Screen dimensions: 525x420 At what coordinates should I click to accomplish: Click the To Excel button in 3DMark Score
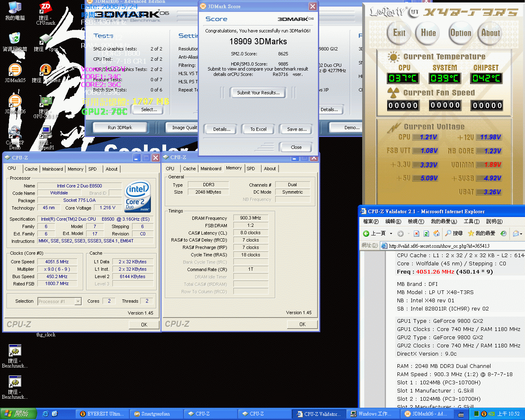258,129
